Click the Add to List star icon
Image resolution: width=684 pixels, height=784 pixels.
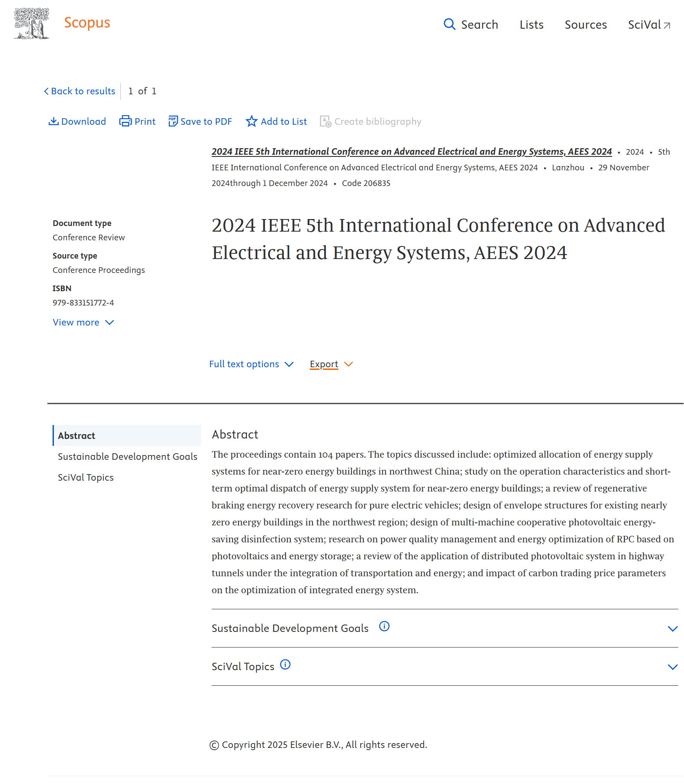[252, 121]
